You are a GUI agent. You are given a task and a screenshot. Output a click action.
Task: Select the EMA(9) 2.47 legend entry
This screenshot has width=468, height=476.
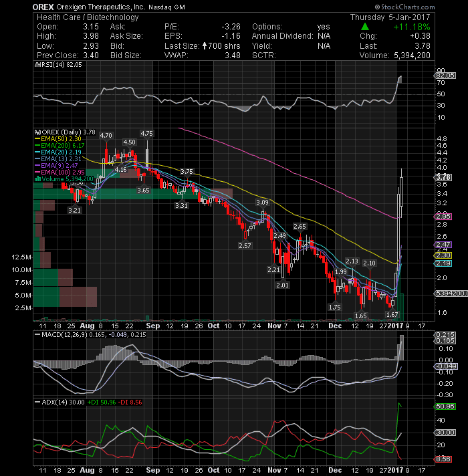pyautogui.click(x=57, y=166)
